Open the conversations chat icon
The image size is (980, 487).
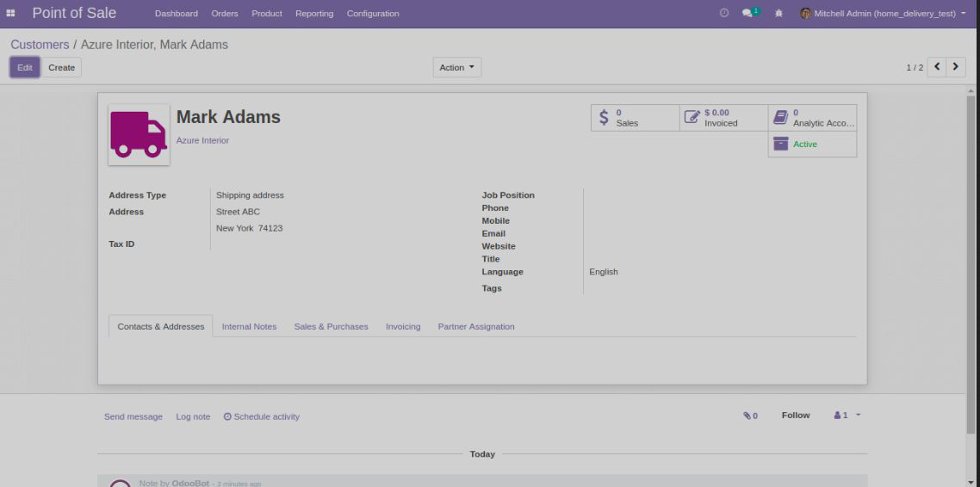[x=750, y=13]
